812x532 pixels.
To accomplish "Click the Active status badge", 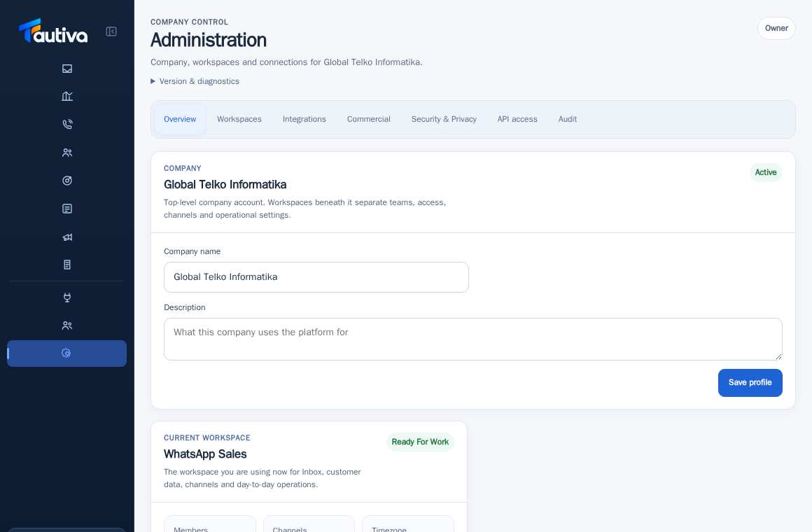I will click(x=765, y=172).
